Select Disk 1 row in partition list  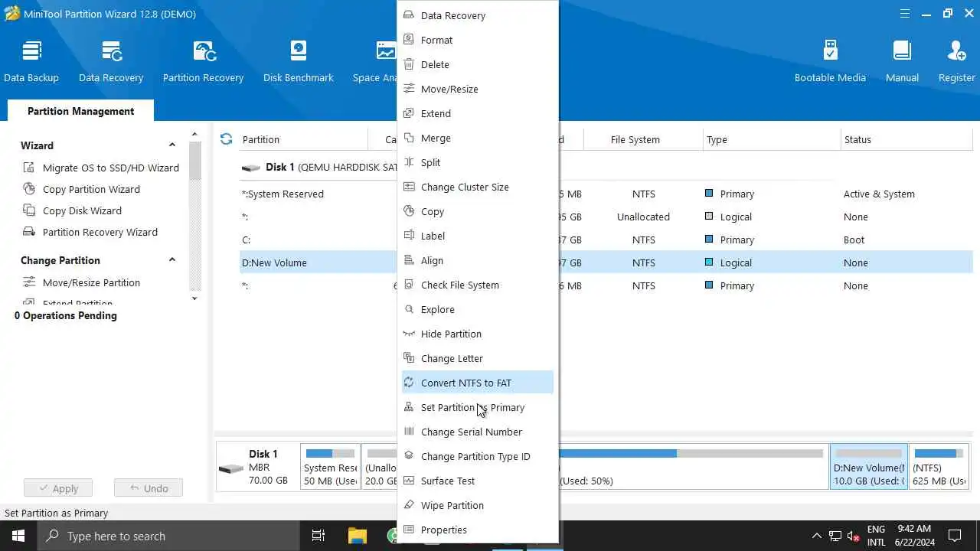click(606, 167)
